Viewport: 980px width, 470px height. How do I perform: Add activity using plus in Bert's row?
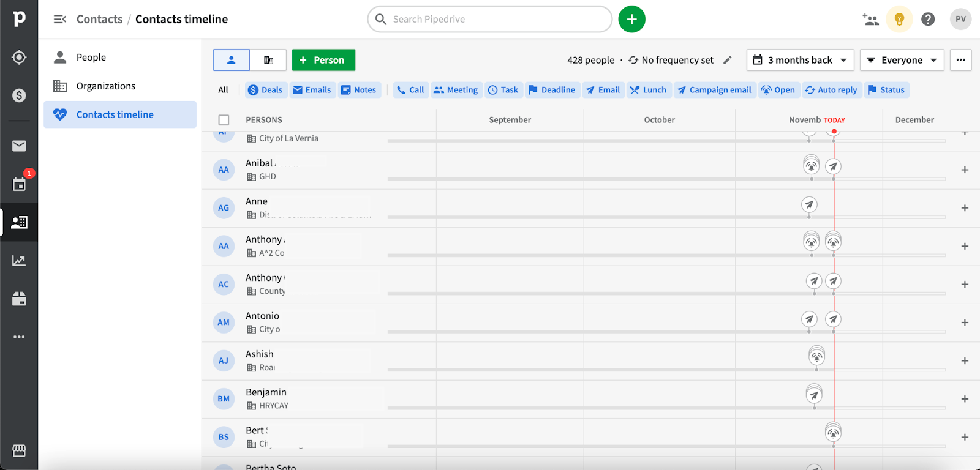[x=965, y=437]
